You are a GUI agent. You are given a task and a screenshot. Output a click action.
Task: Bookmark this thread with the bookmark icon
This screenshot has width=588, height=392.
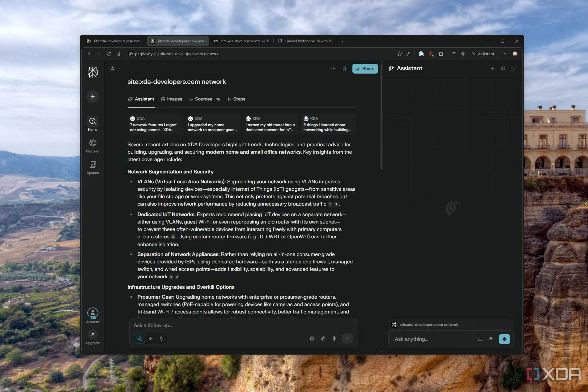pos(344,69)
